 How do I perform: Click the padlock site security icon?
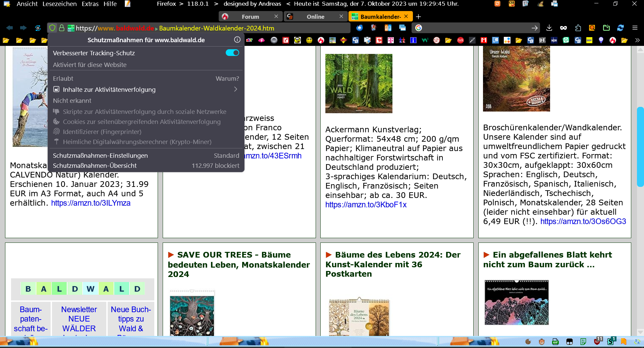tap(62, 28)
